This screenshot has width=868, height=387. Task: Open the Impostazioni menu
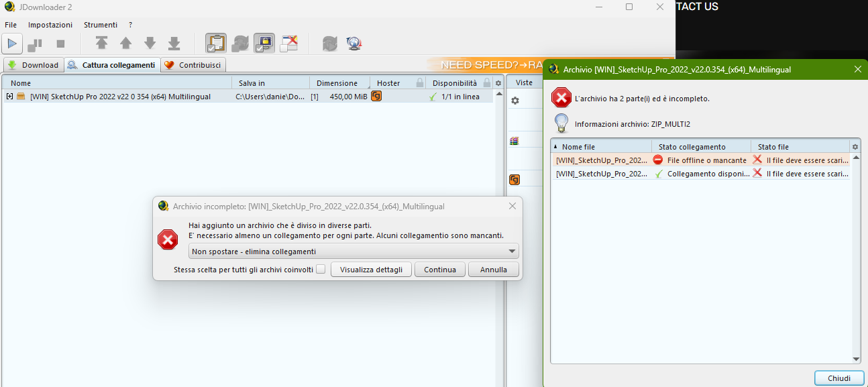pyautogui.click(x=50, y=25)
